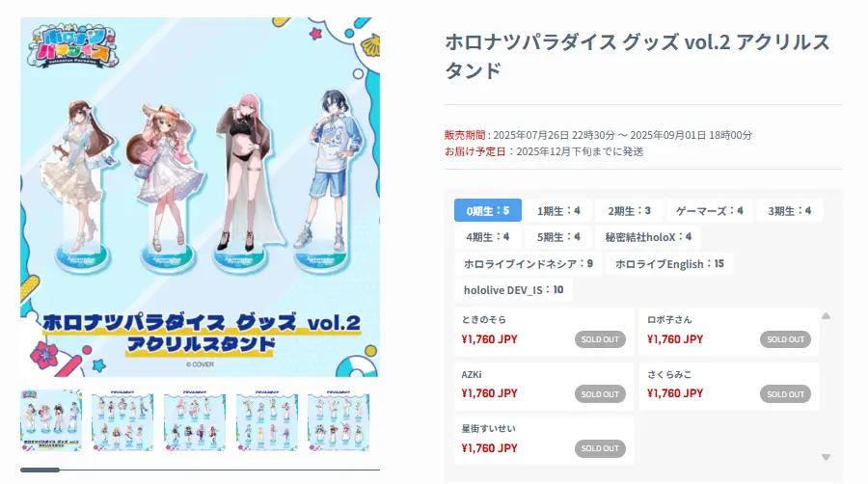Click the main acrylic stand product image
The image size is (868, 484).
200,197
